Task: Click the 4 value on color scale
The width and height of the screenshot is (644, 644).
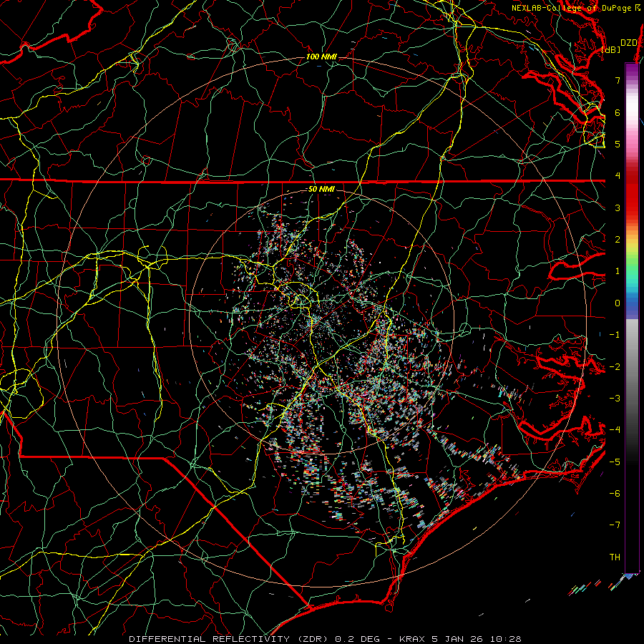Action: (618, 176)
